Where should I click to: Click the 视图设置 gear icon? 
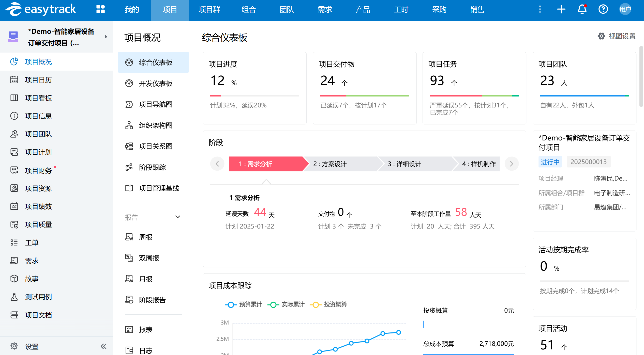point(601,36)
